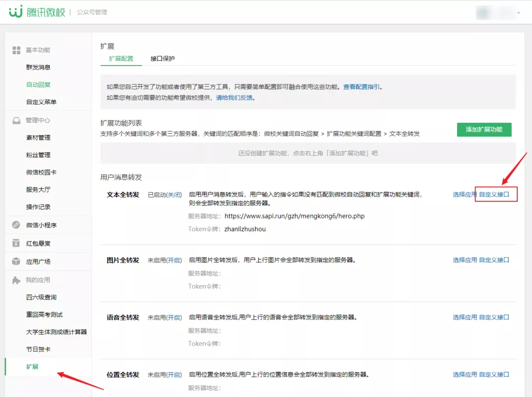Viewport: 532px width, 397px height.
Task: Open 服务大厅 in the sidebar
Action: 38,189
